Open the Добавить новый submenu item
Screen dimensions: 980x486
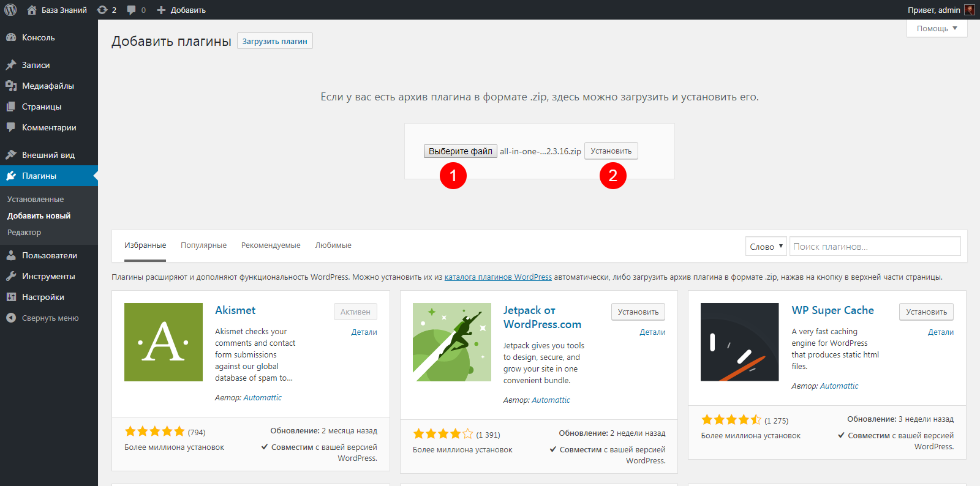(39, 216)
